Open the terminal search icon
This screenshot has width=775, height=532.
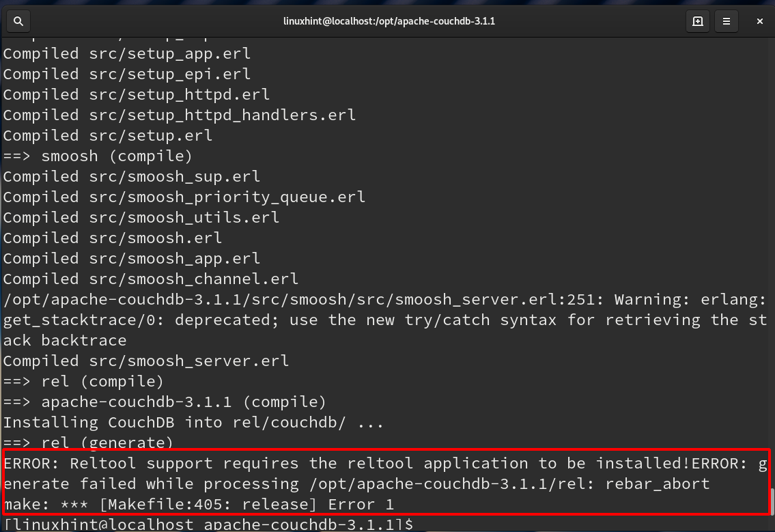point(18,21)
